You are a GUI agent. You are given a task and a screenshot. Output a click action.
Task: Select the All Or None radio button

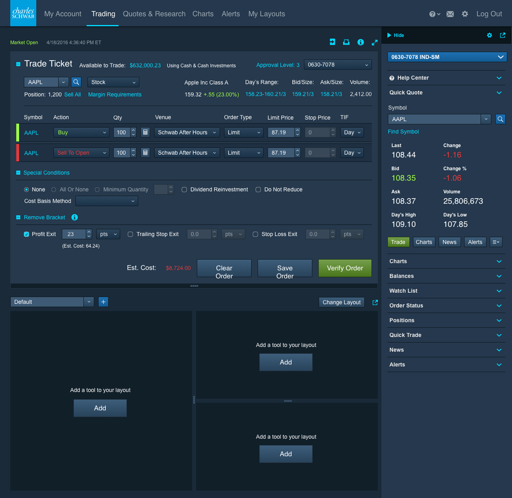click(x=53, y=189)
